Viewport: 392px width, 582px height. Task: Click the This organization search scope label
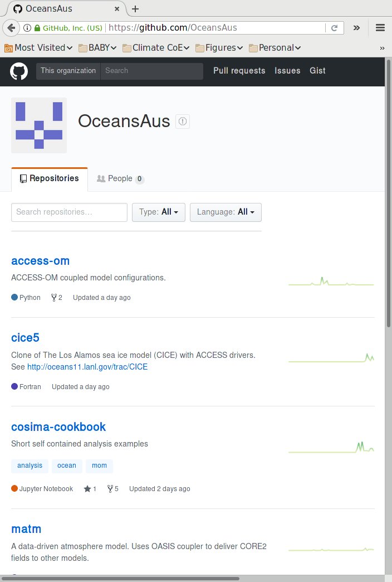pyautogui.click(x=68, y=71)
